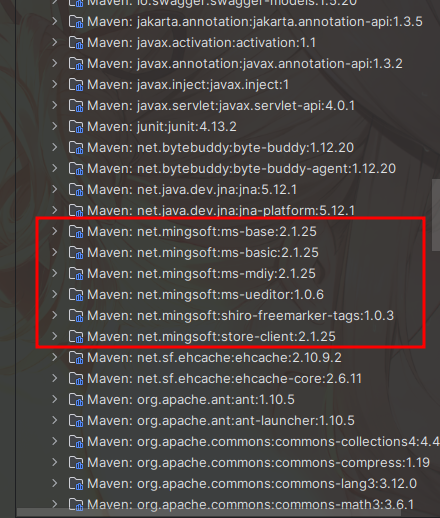440x518 pixels.
Task: Click library icon of net.mingsoft:ms-ueditor:1.0.6
Action: pos(76,295)
